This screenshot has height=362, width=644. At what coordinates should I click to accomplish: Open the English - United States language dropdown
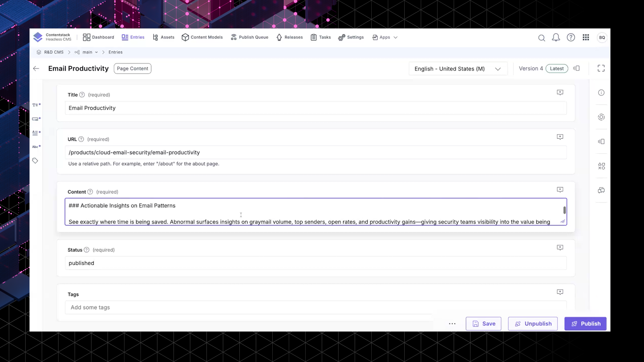click(x=458, y=69)
